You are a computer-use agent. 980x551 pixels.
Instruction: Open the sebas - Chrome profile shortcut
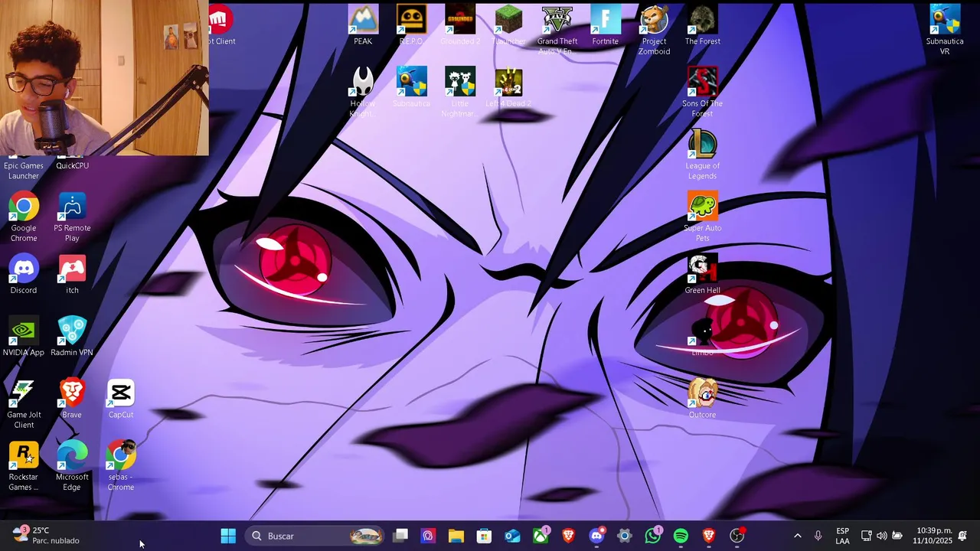point(121,465)
